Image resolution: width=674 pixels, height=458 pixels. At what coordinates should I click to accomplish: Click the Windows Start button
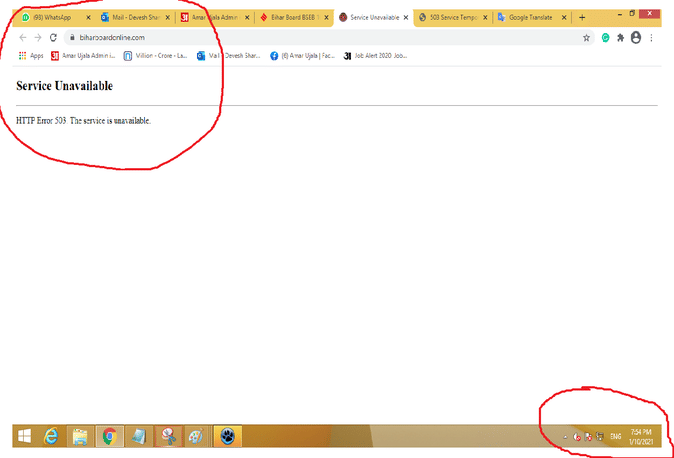coord(23,436)
